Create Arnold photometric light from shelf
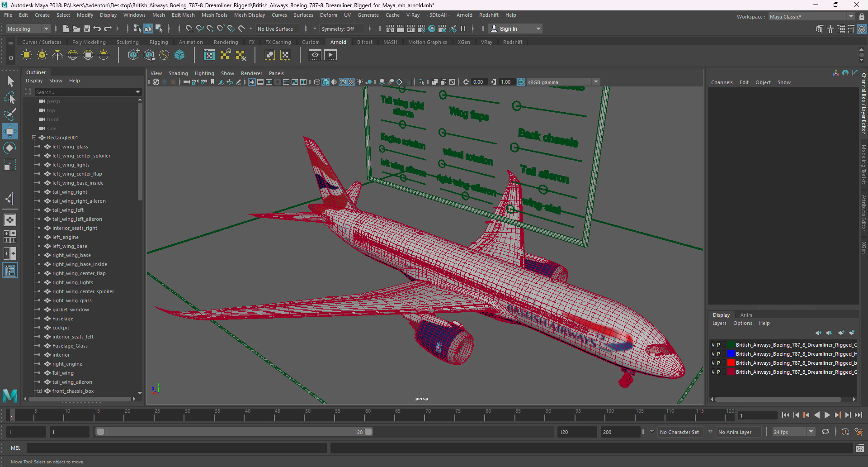Image resolution: width=868 pixels, height=467 pixels. point(57,55)
